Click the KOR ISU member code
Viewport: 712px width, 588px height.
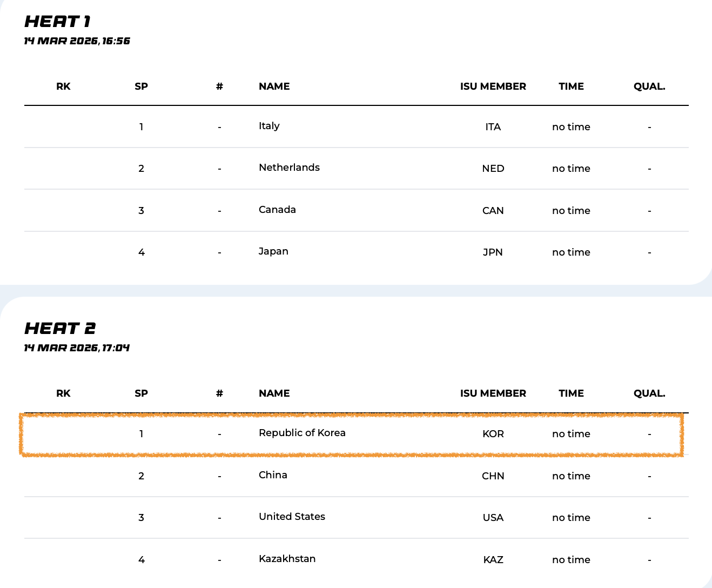point(493,434)
